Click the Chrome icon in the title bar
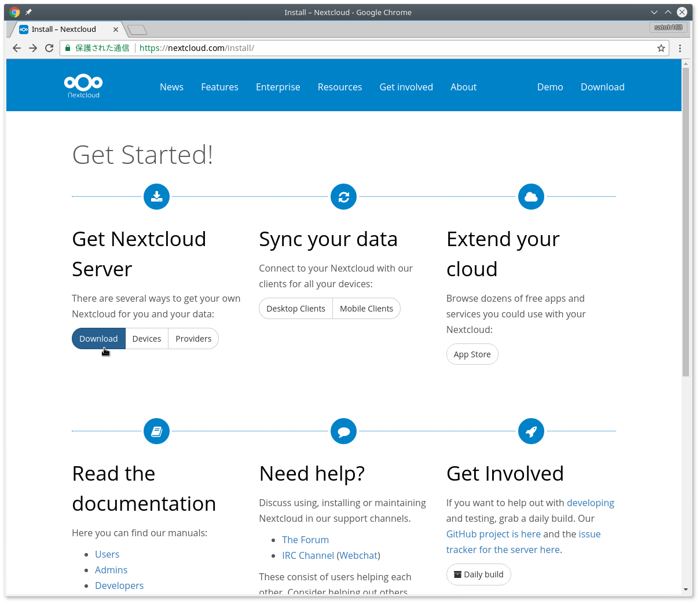The height and width of the screenshot is (604, 700). 15,12
